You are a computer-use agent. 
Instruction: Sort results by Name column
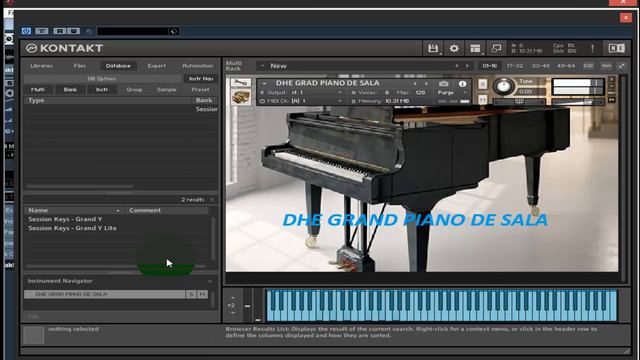[73, 210]
